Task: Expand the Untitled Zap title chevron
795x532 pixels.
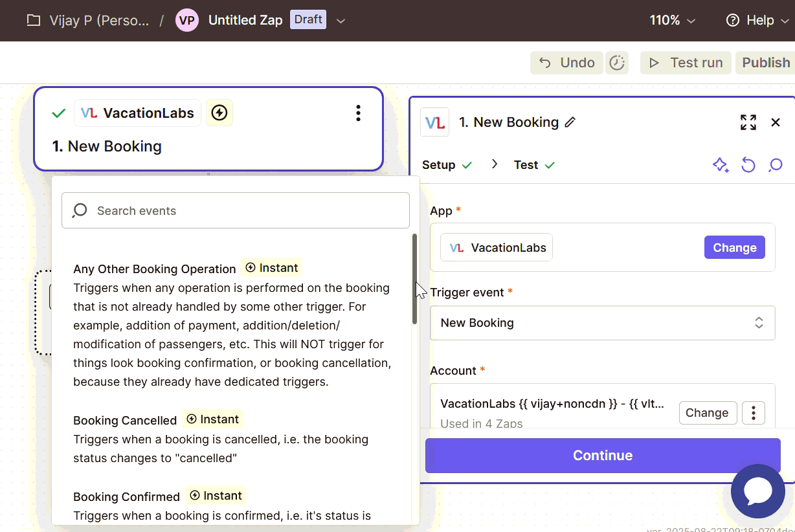Action: tap(341, 21)
